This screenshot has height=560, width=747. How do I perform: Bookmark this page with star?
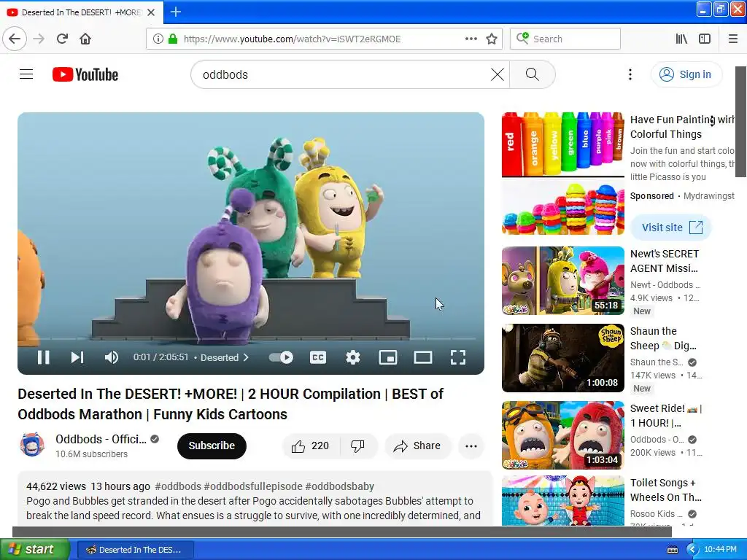492,39
